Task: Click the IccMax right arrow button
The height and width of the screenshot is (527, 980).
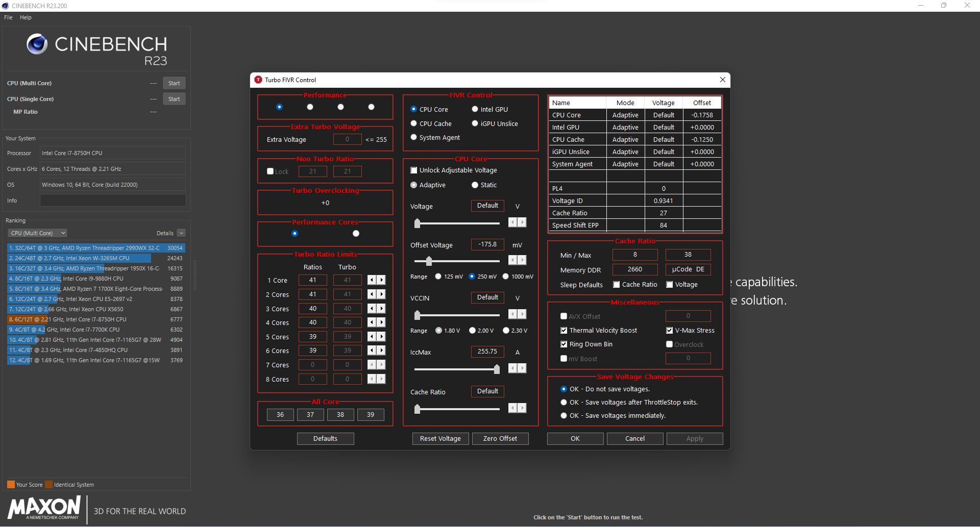Action: click(x=522, y=368)
